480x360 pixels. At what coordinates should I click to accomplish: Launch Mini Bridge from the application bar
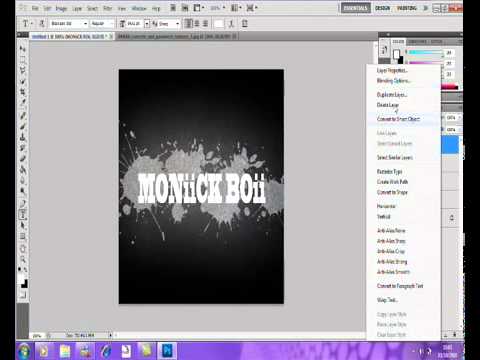coord(185,8)
